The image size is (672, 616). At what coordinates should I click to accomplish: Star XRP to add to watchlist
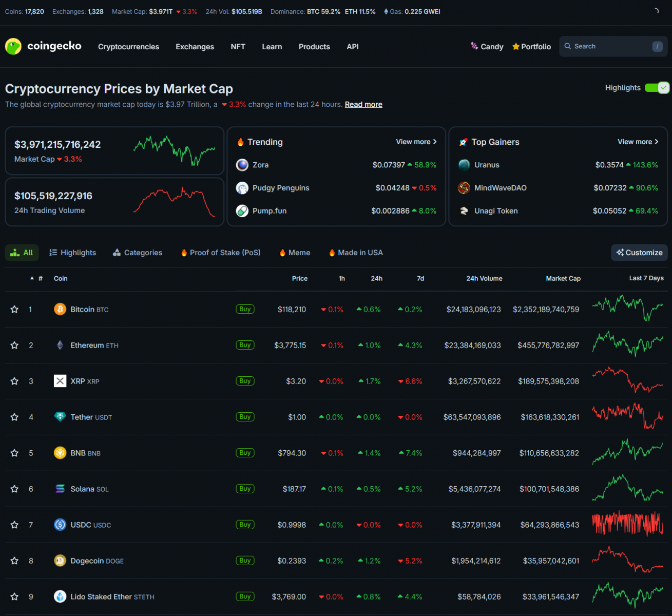point(14,381)
